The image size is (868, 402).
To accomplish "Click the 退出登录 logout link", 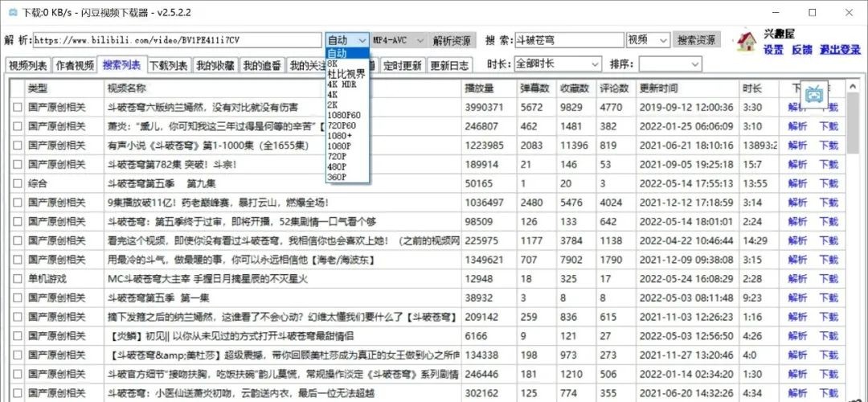I will click(x=839, y=50).
